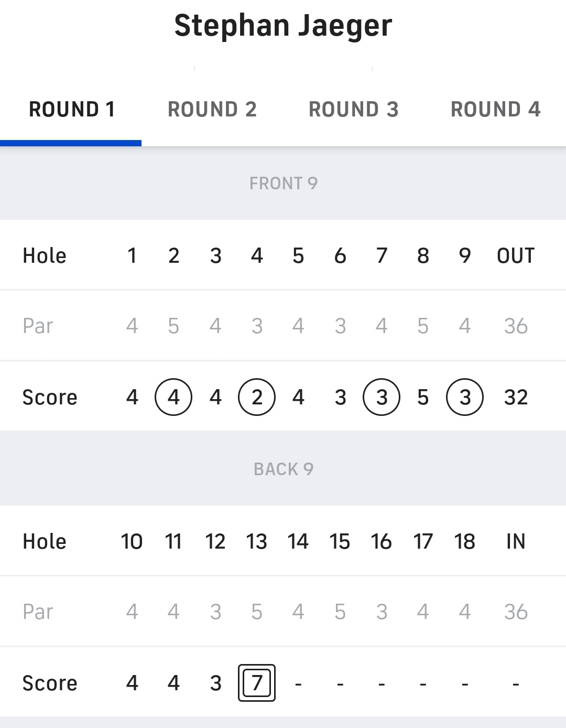Viewport: 566px width, 728px height.
Task: Click the Stephan Jaeger player name heading
Action: [283, 25]
